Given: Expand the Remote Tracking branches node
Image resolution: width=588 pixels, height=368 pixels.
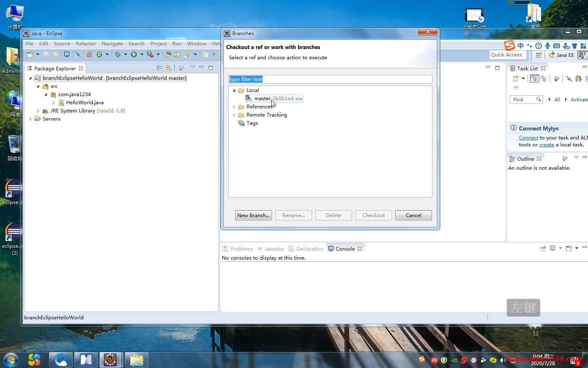Looking at the screenshot, I should click(234, 115).
